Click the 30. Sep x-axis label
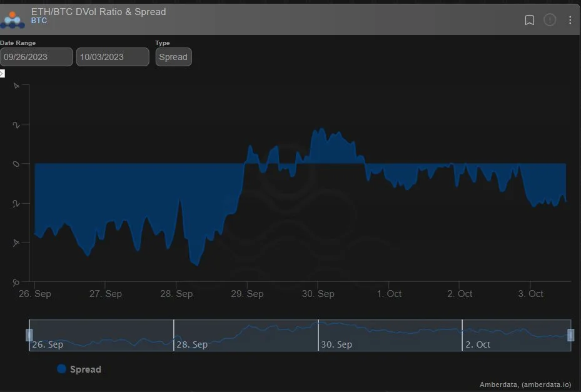 318,294
